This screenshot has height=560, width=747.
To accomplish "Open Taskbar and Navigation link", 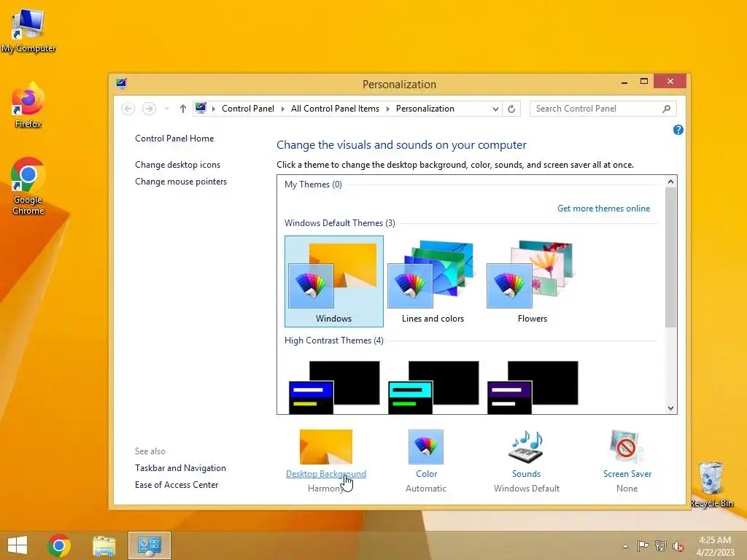I will click(181, 468).
